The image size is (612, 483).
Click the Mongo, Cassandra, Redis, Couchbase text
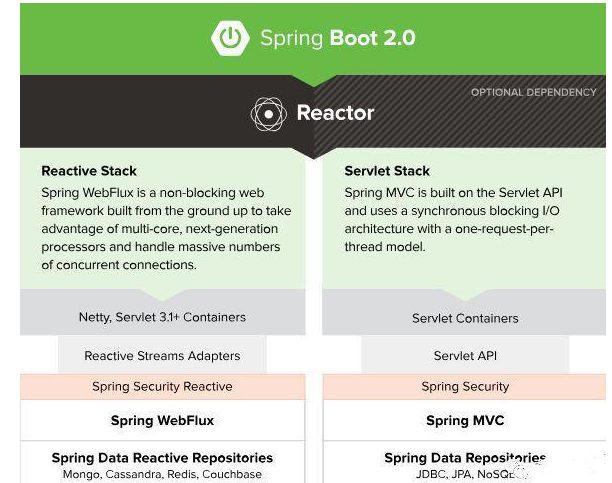point(162,474)
